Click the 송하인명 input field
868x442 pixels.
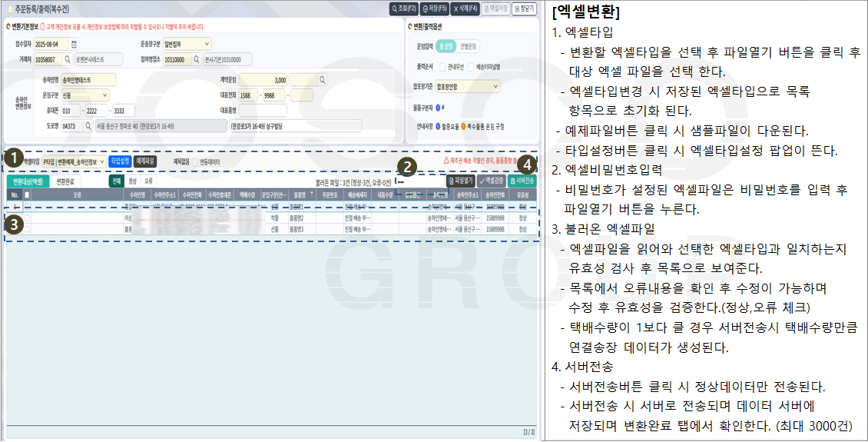88,80
